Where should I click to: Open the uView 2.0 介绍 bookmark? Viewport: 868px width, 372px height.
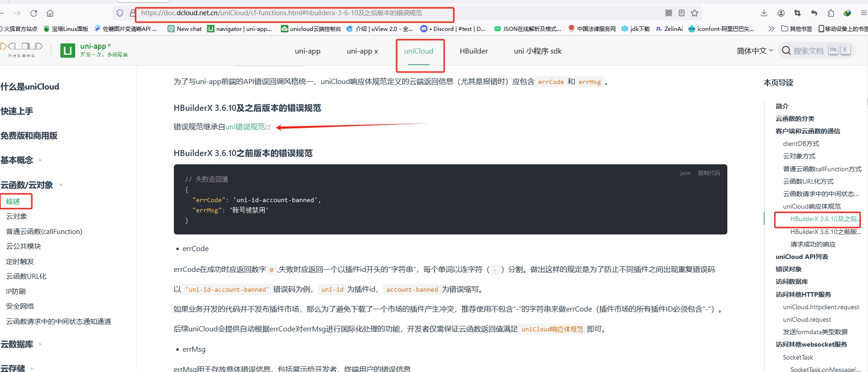click(x=380, y=29)
